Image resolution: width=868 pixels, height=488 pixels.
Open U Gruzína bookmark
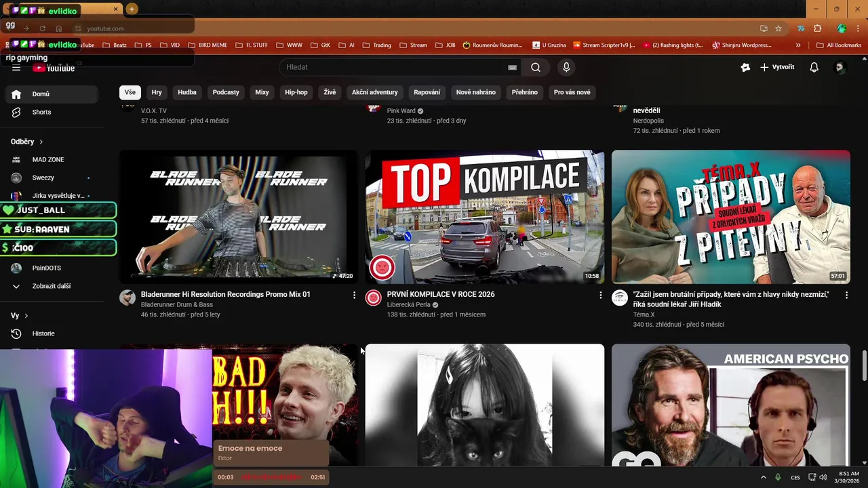tap(549, 45)
